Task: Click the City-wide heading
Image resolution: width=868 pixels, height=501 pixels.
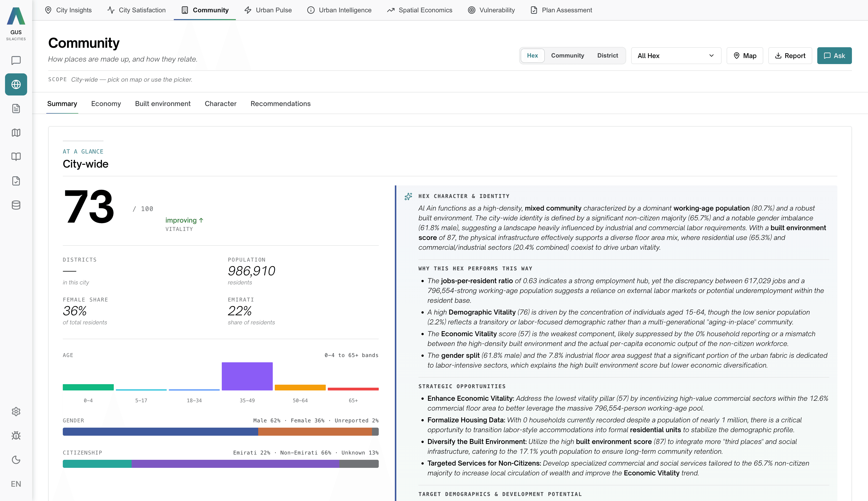Action: (x=85, y=164)
